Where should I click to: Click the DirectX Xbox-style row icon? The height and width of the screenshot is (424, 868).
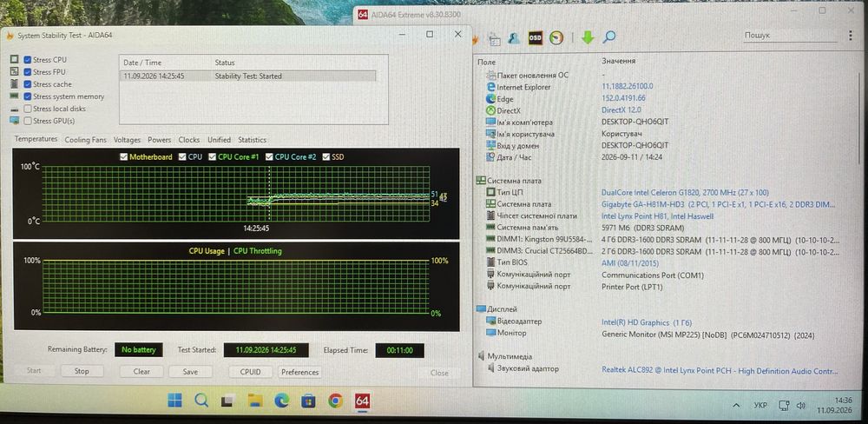(x=490, y=111)
